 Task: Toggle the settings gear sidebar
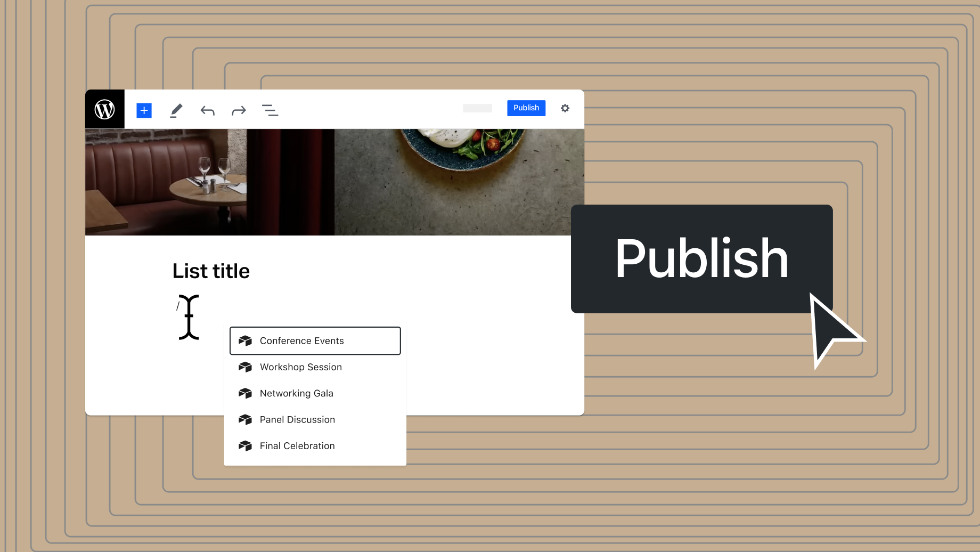565,108
